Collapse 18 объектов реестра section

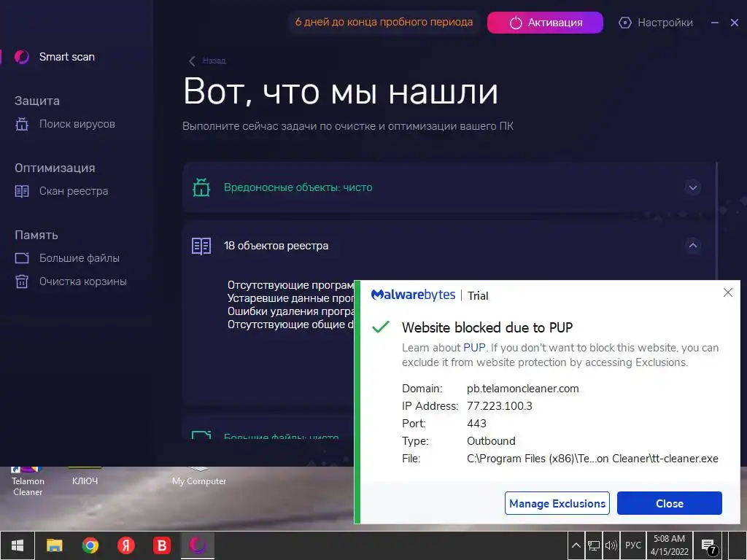tap(693, 246)
